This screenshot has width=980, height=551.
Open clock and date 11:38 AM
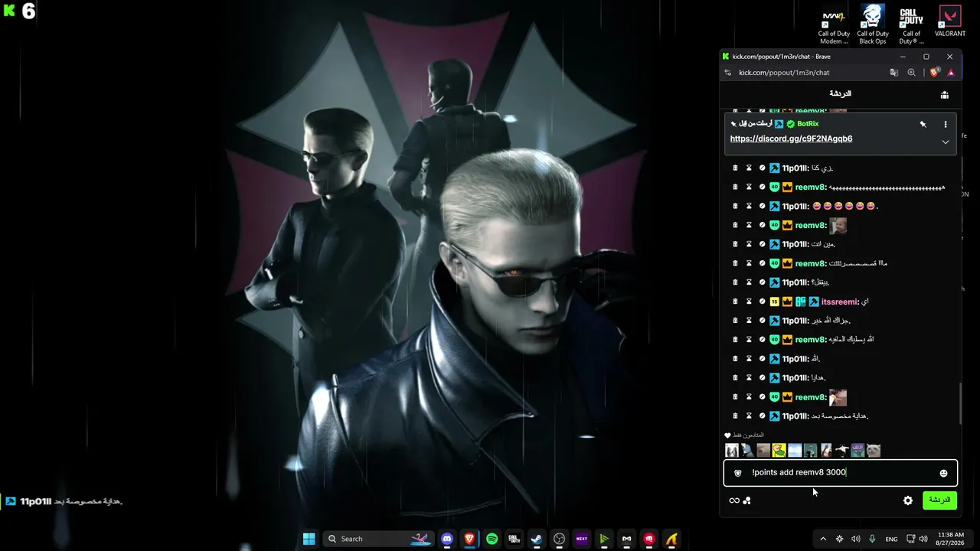point(950,539)
